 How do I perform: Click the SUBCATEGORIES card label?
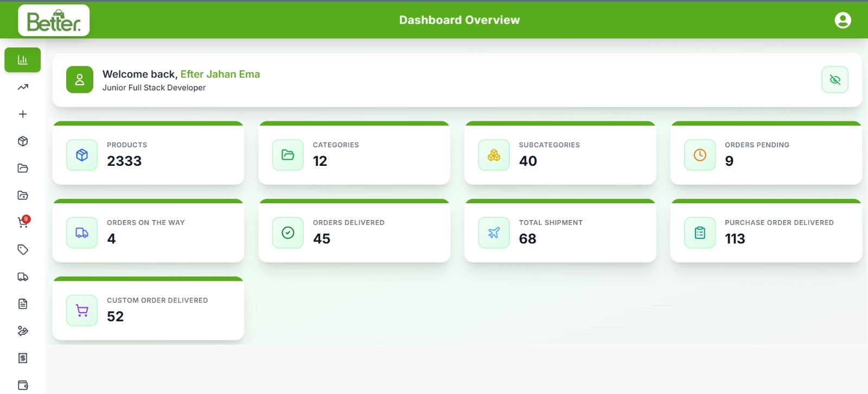tap(549, 145)
